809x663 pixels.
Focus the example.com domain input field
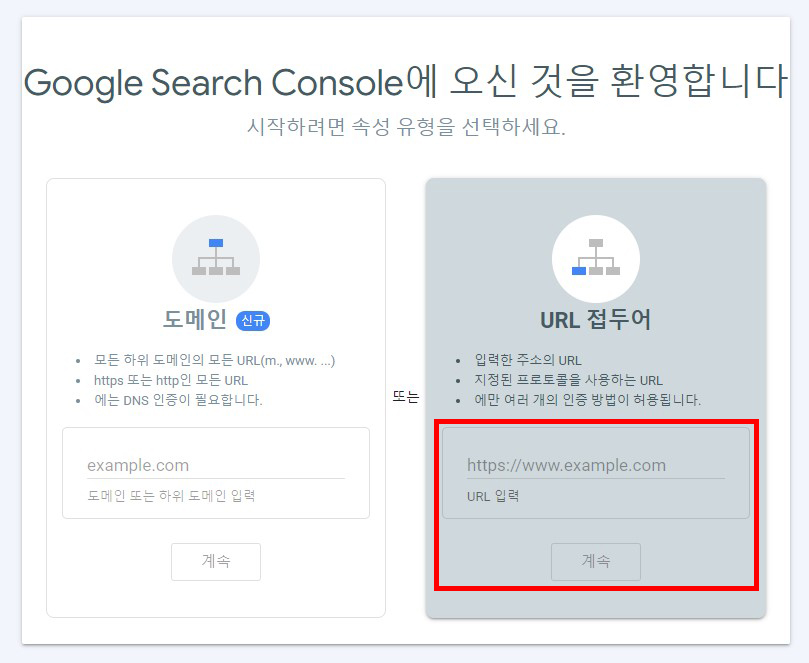tap(216, 466)
